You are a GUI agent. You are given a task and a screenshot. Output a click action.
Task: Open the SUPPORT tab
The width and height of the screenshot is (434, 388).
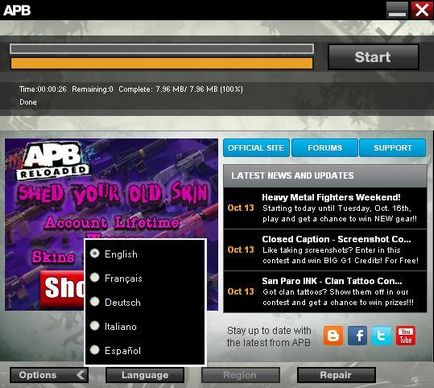(x=392, y=148)
